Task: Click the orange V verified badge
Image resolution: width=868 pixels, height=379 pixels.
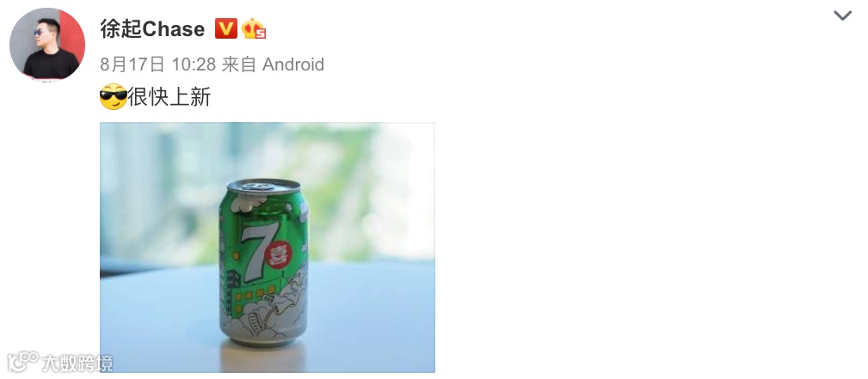Action: [226, 28]
